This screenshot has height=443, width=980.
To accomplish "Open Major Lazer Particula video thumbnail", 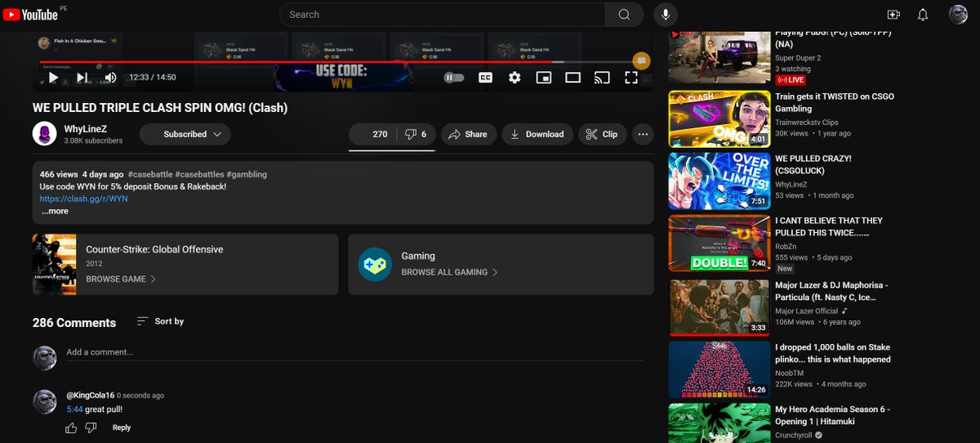I will 719,307.
